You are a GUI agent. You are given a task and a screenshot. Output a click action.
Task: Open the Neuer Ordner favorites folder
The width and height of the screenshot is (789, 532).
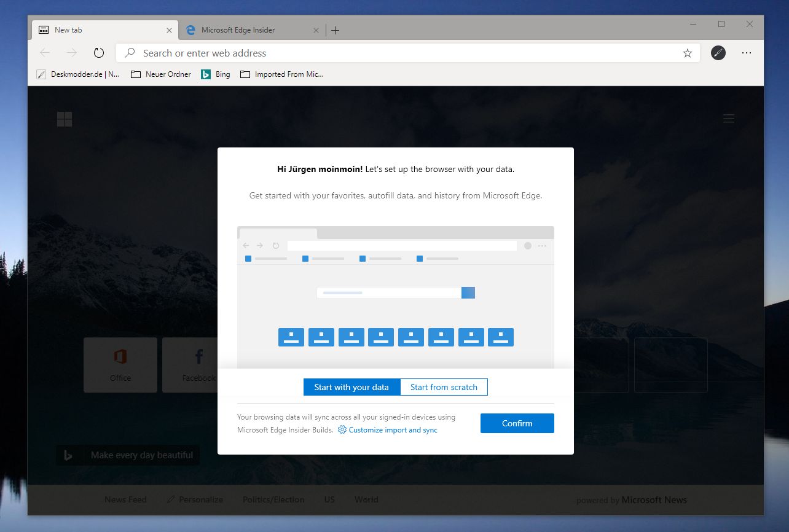[161, 74]
